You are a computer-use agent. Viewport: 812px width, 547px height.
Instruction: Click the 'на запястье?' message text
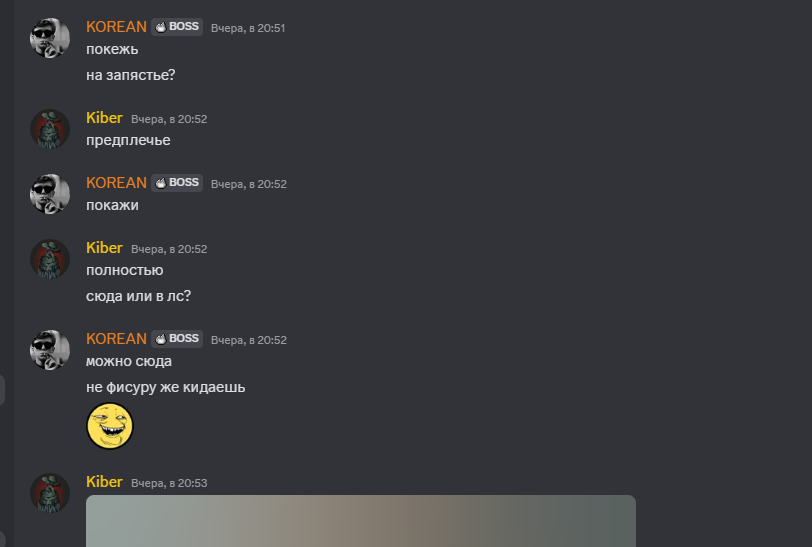(x=130, y=76)
